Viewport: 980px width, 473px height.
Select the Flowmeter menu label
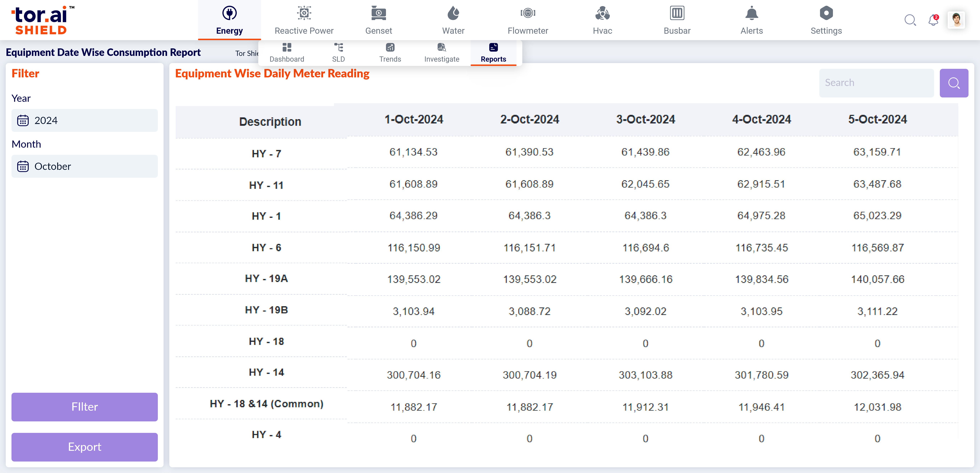(x=528, y=31)
